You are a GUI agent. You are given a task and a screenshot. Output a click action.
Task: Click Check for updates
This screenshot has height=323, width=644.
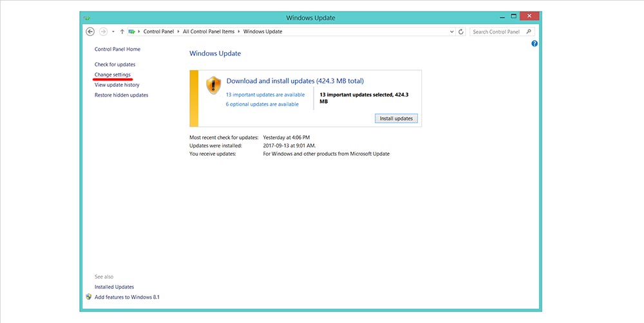pyautogui.click(x=115, y=64)
